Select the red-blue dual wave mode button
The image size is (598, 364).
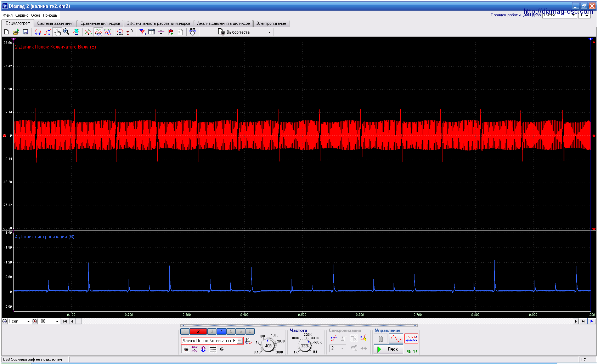(x=411, y=339)
